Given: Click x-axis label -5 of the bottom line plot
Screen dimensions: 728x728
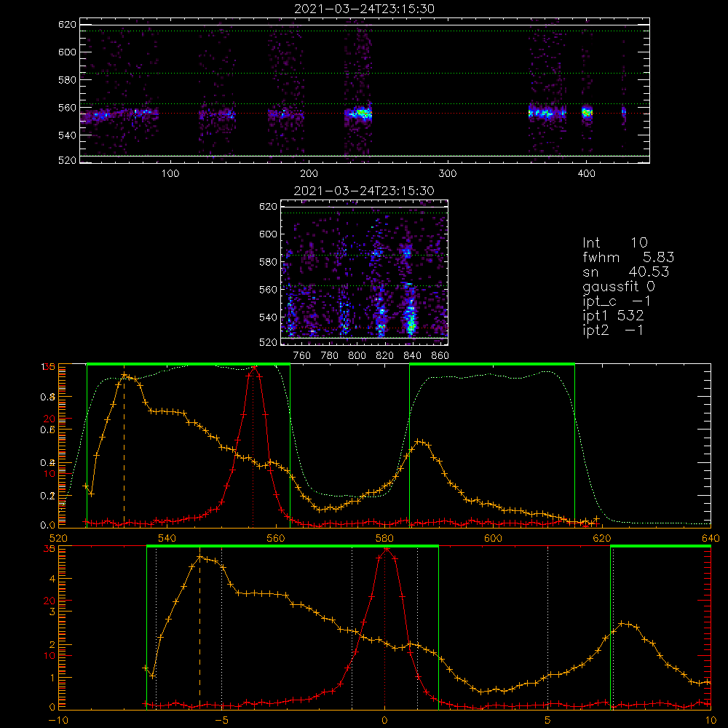Looking at the screenshot, I should click(x=222, y=721).
